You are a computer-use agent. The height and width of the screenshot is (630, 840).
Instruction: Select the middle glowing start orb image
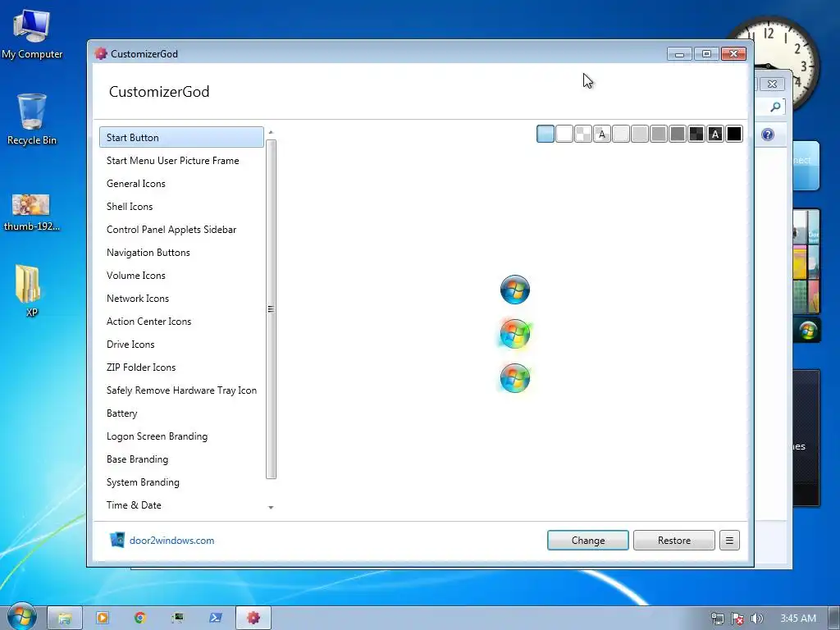tap(515, 334)
